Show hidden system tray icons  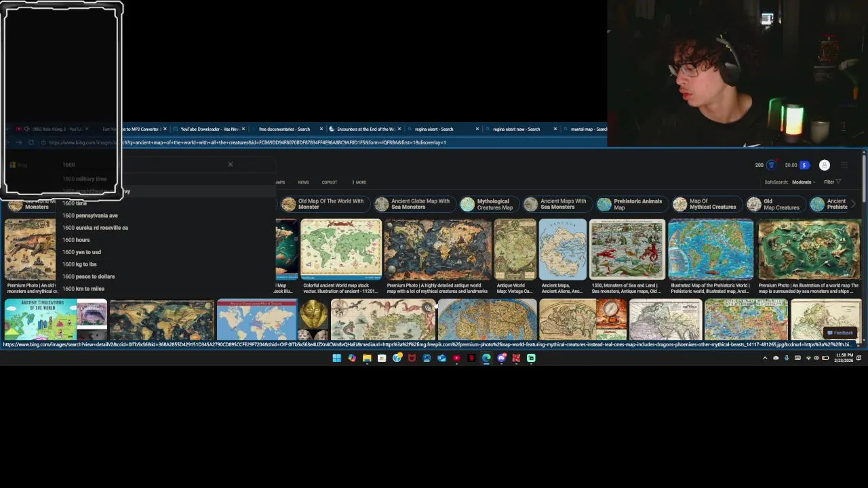tap(765, 358)
